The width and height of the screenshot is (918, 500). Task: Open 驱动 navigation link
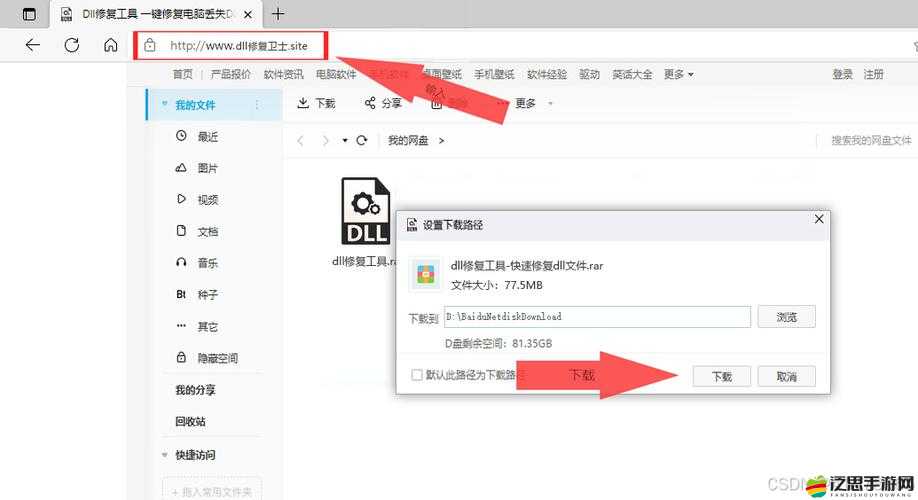point(590,74)
